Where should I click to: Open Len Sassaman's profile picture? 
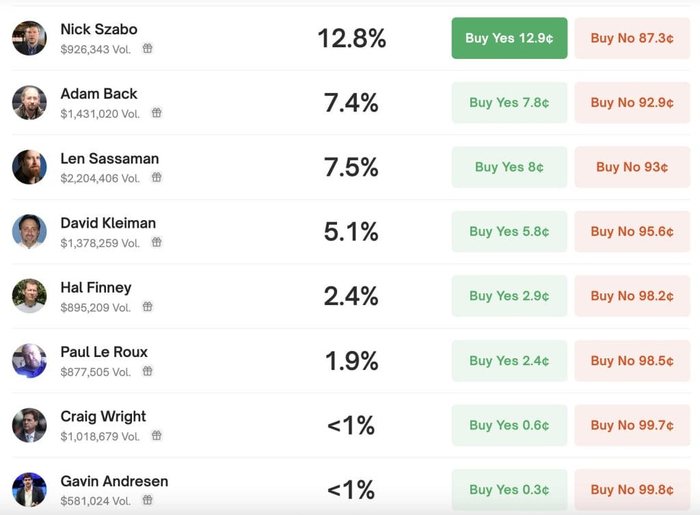click(29, 167)
